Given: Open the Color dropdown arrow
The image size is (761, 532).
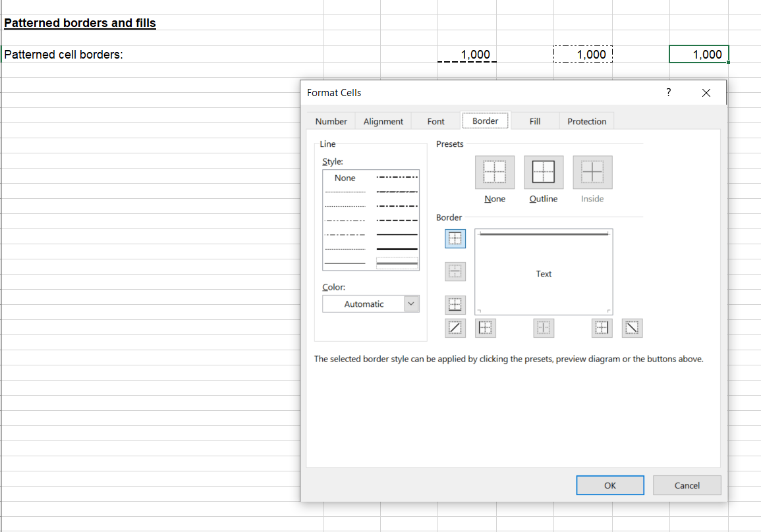Looking at the screenshot, I should 411,304.
